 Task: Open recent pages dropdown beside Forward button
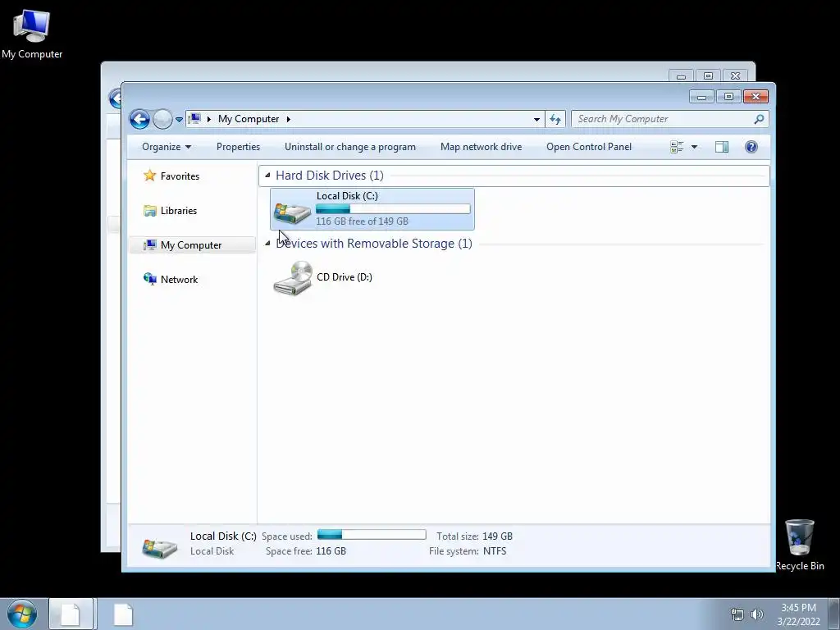click(179, 120)
